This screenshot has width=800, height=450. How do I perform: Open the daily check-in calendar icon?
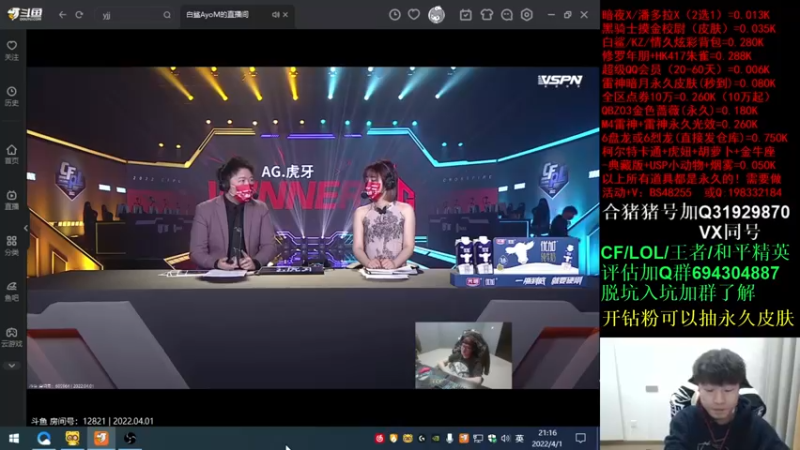click(x=465, y=15)
